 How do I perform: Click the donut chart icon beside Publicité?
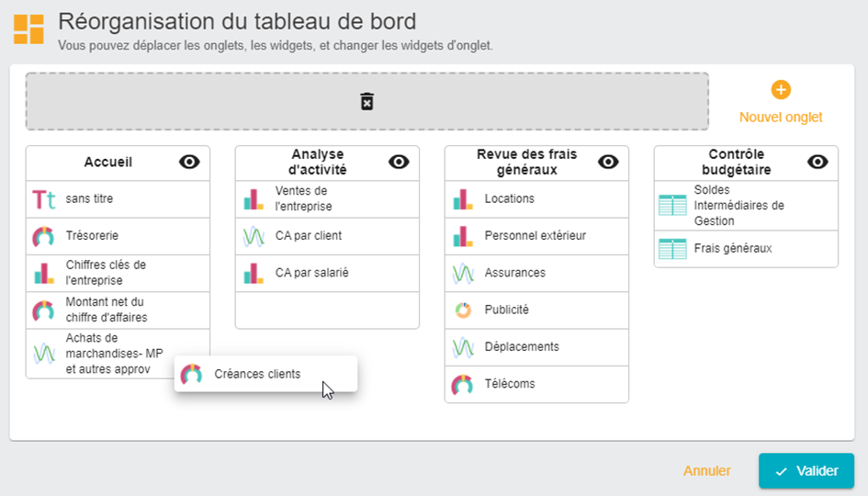pos(463,310)
